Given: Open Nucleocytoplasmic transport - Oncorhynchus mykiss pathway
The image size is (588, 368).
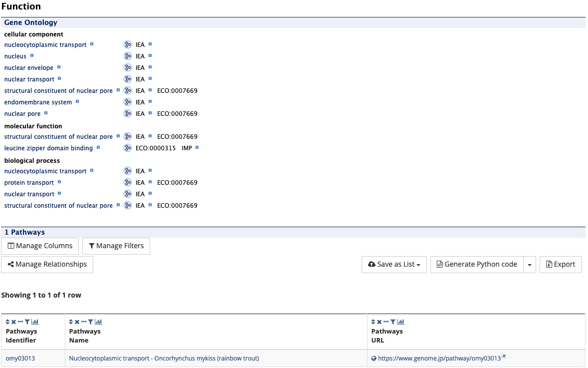Looking at the screenshot, I should pos(164,359).
